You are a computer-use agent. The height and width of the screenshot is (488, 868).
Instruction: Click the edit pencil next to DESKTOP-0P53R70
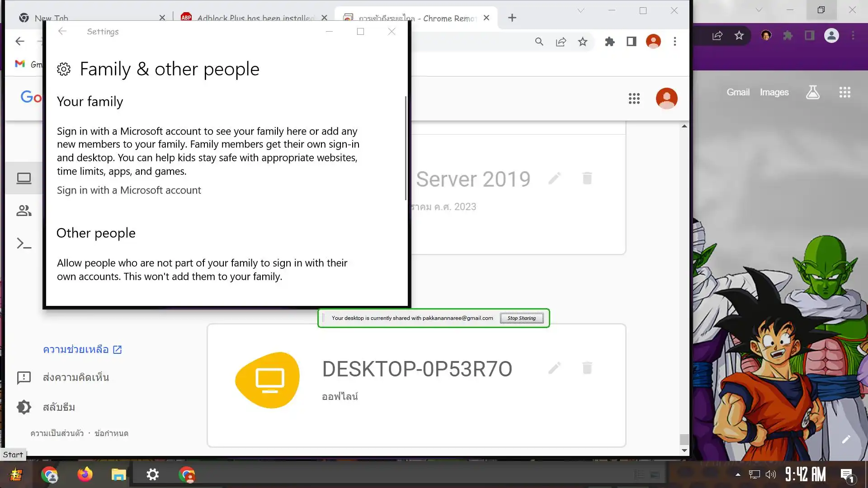(x=555, y=368)
